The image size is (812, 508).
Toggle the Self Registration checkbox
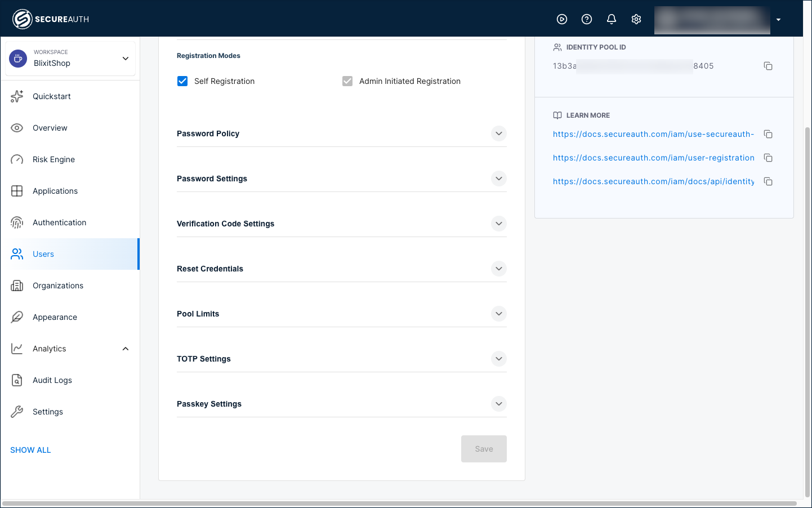[182, 81]
